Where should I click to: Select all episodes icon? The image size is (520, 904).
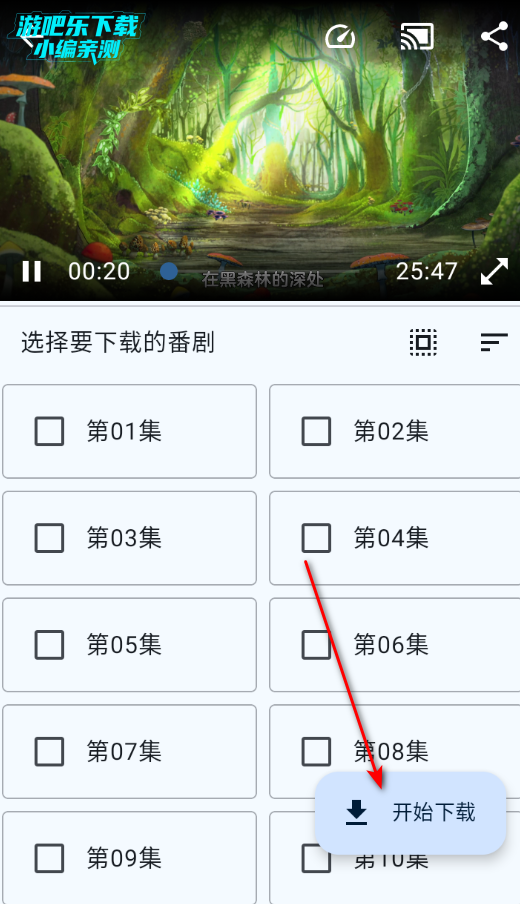(423, 342)
